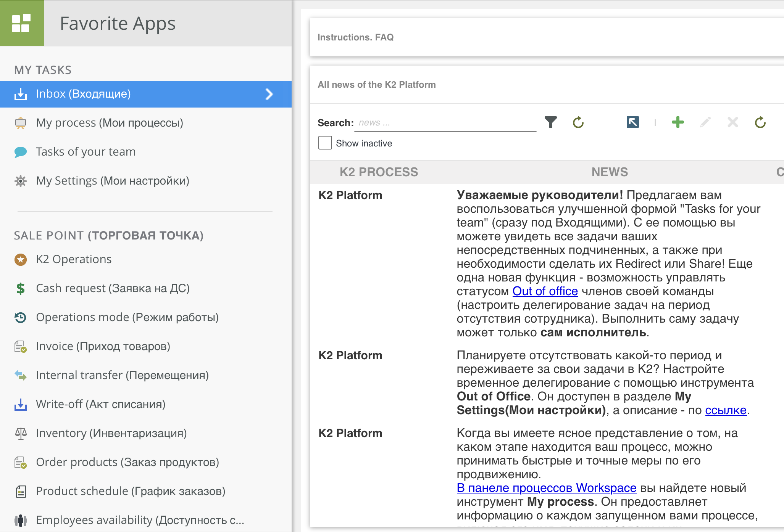Follow 'В панеле процессов Workspace' link
Image resolution: width=784 pixels, height=532 pixels.
coord(547,488)
